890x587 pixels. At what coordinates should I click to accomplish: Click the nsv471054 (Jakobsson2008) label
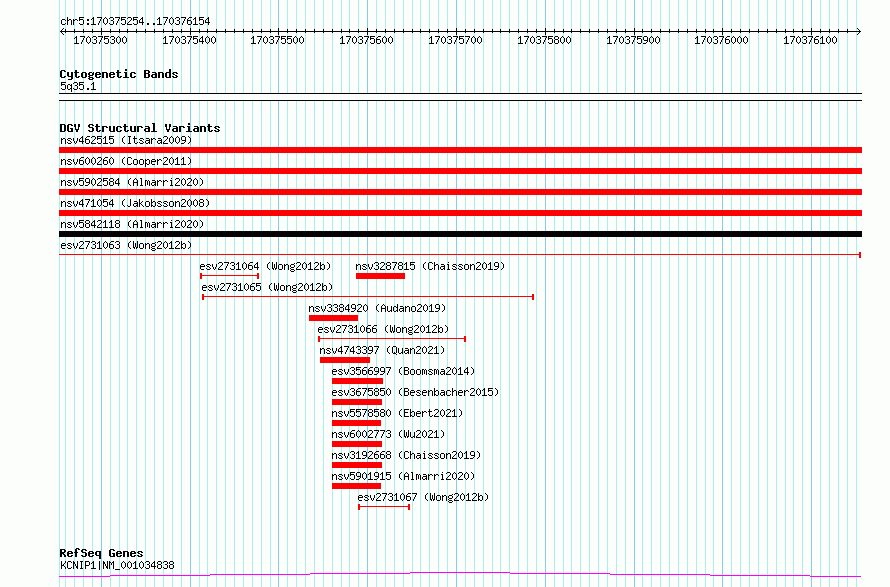pos(135,203)
